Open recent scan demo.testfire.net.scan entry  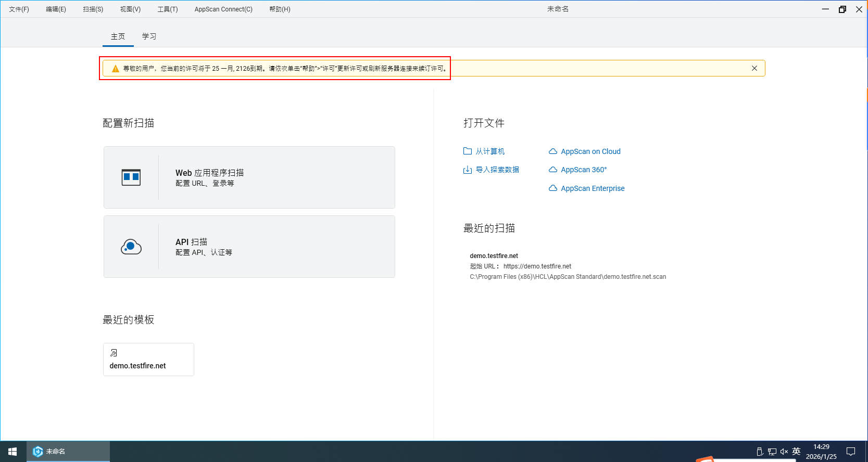coord(568,266)
